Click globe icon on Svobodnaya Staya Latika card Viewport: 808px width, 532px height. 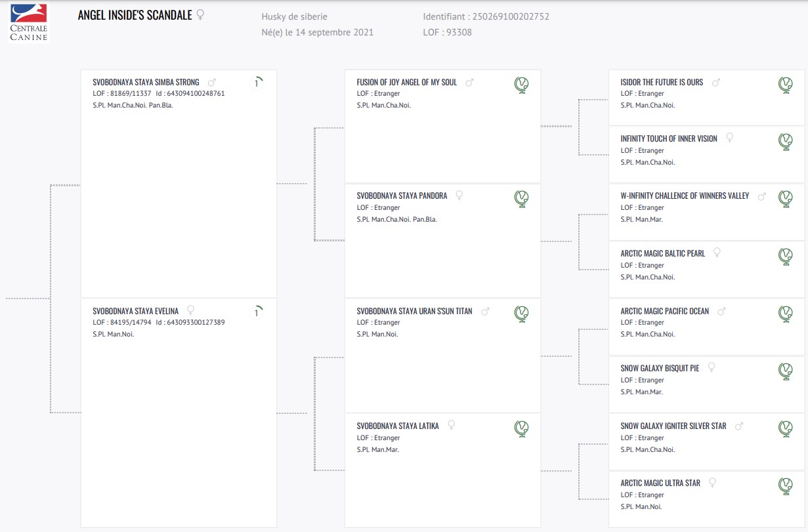click(x=521, y=429)
